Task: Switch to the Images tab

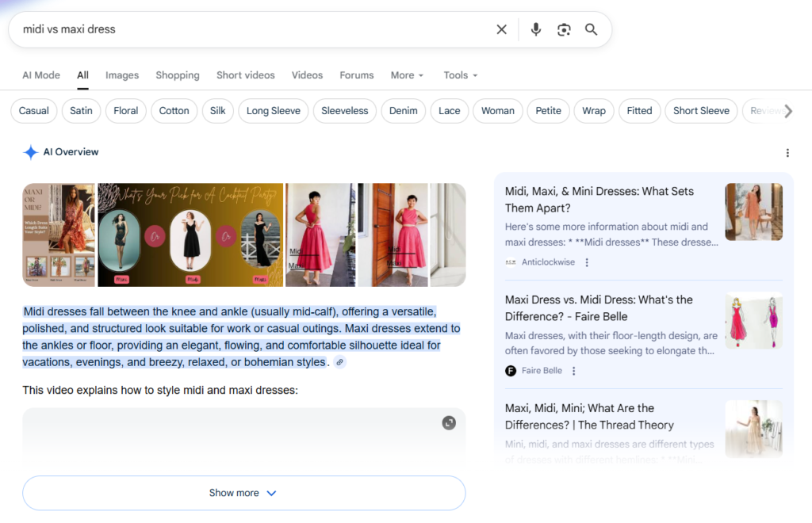Action: (x=122, y=75)
